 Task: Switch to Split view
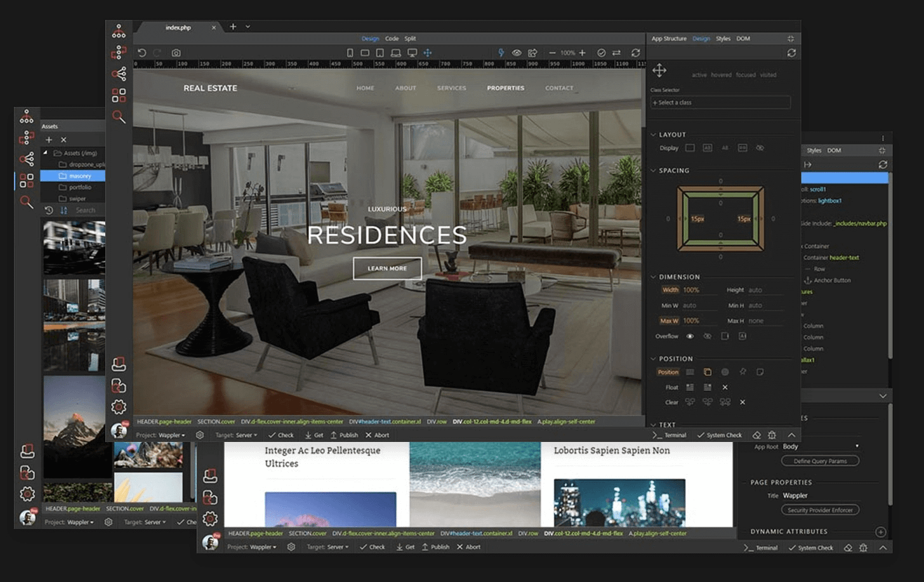tap(410, 39)
